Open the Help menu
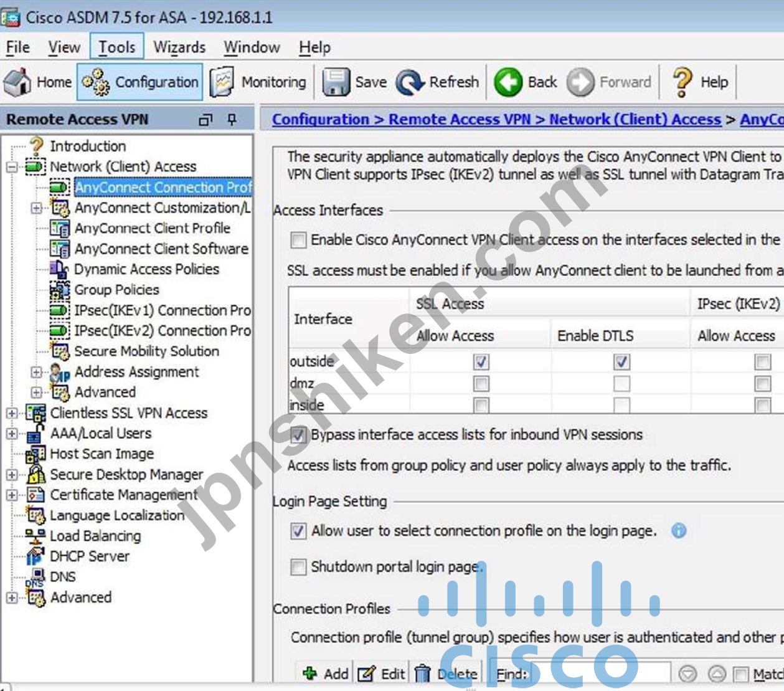Screen dimensions: 784x691 coord(314,47)
